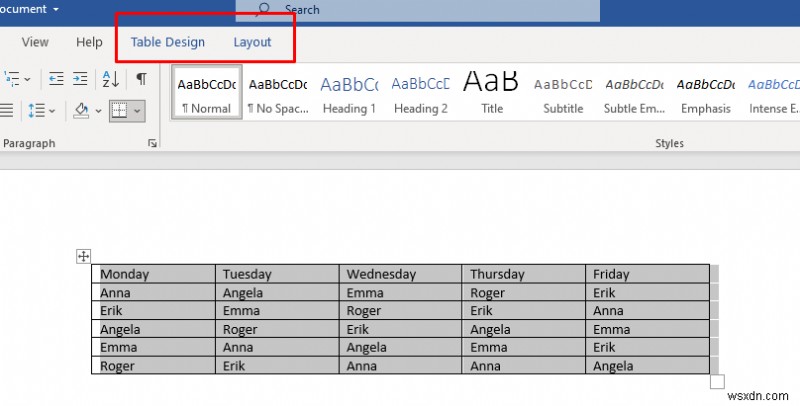Click the table move handle icon

coord(83,256)
